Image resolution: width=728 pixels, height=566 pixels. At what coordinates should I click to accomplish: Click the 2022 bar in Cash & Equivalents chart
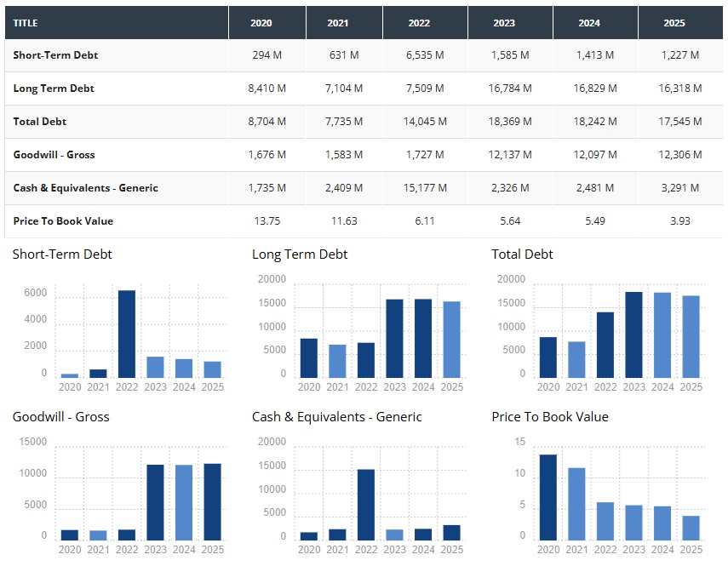coord(366,505)
